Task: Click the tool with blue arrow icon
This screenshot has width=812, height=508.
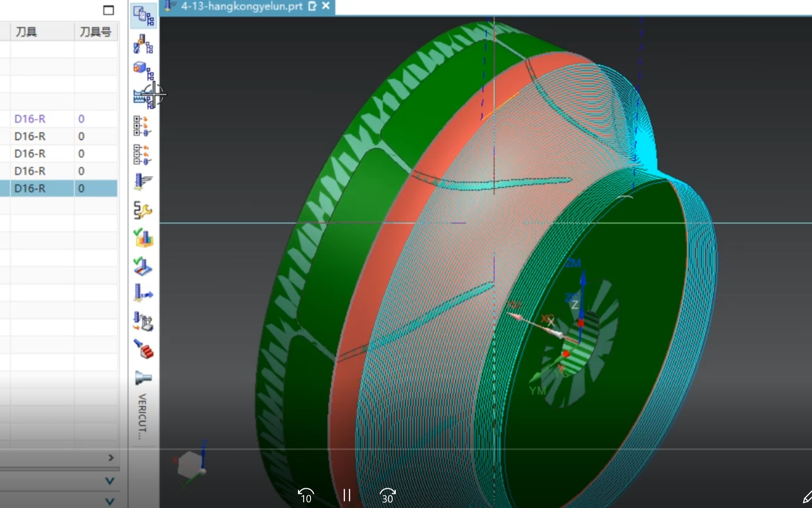Action: click(143, 293)
